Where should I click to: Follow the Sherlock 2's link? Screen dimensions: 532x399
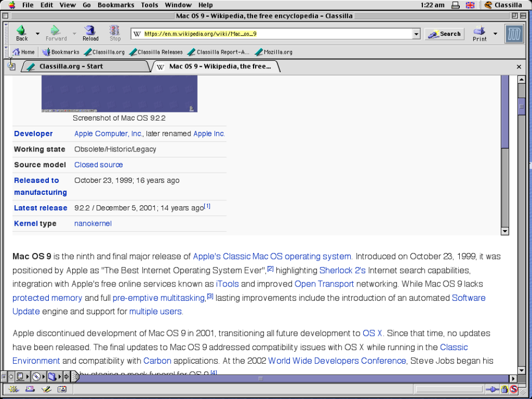(343, 270)
